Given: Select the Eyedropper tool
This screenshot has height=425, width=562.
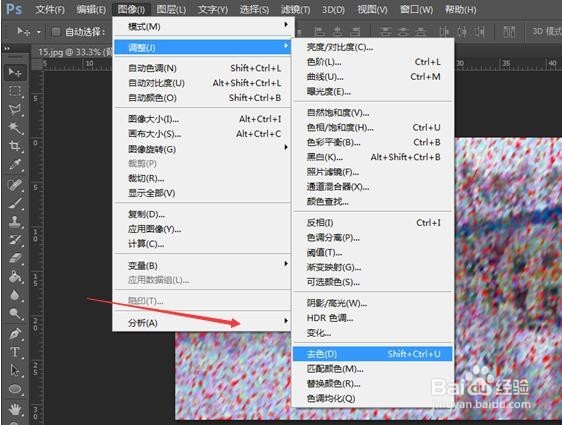Looking at the screenshot, I should 15,165.
